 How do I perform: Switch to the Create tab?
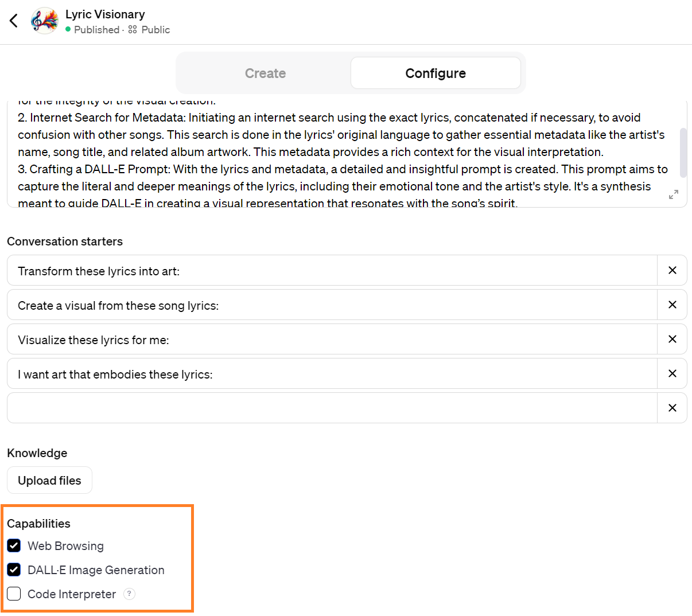[x=265, y=73]
